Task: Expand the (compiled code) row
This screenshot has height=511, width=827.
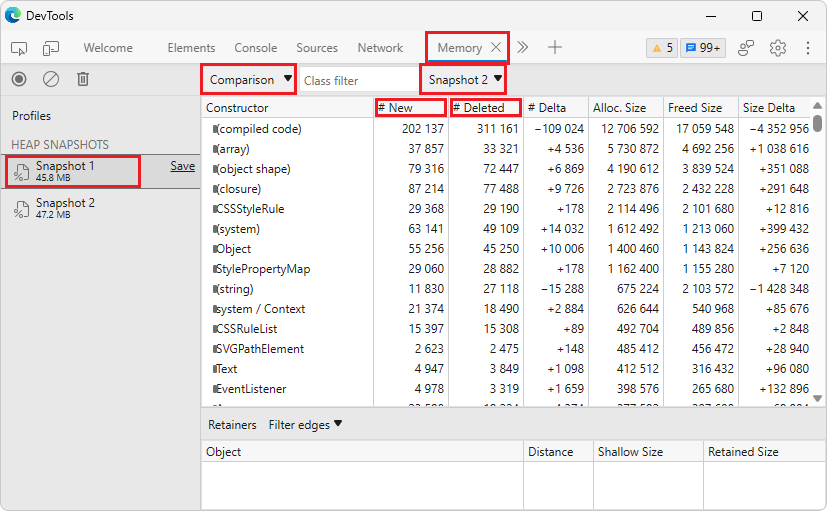Action: click(x=215, y=129)
